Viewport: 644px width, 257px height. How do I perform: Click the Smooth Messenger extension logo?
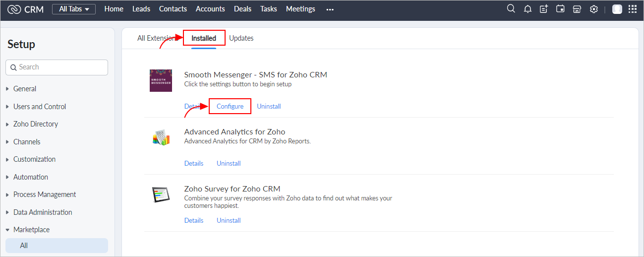coord(161,80)
